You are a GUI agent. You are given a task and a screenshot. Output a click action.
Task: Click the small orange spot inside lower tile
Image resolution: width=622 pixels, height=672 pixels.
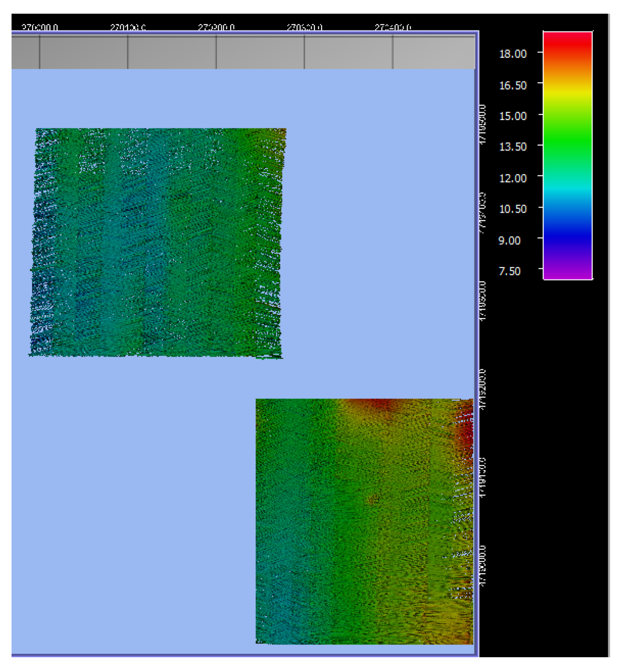[x=374, y=499]
